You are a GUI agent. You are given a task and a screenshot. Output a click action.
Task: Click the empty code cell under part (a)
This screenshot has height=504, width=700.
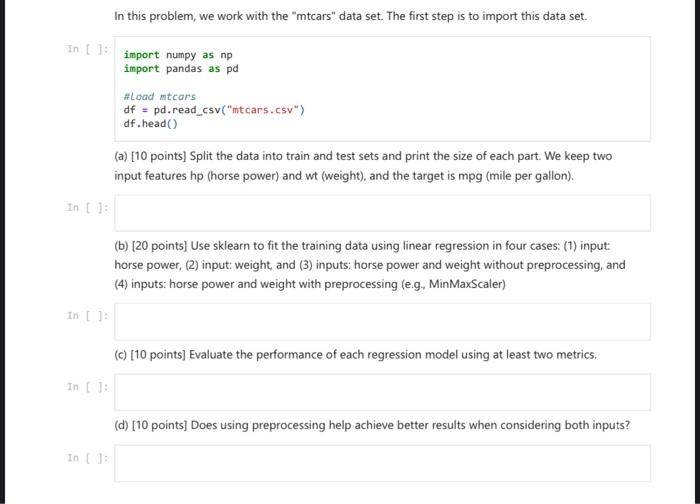(382, 213)
